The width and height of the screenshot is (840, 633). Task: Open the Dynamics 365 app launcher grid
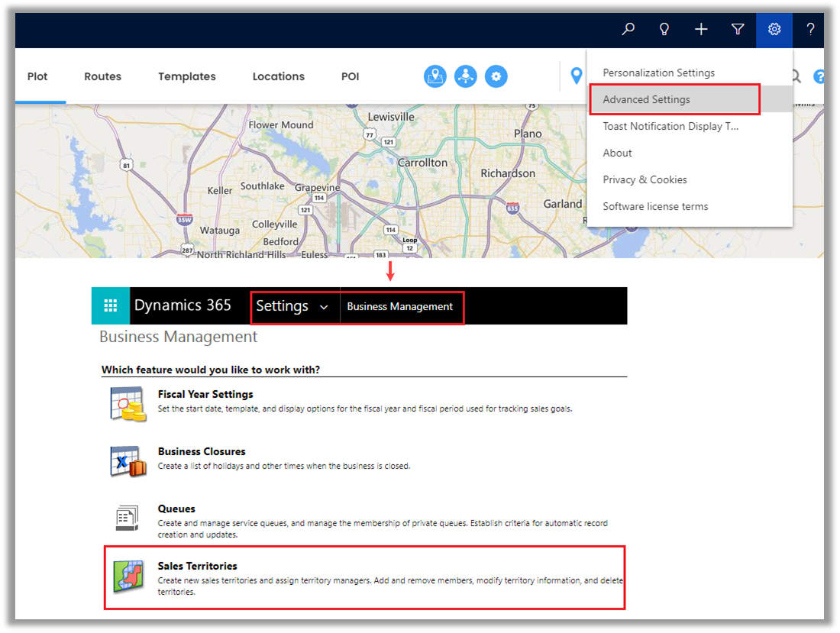pos(111,306)
